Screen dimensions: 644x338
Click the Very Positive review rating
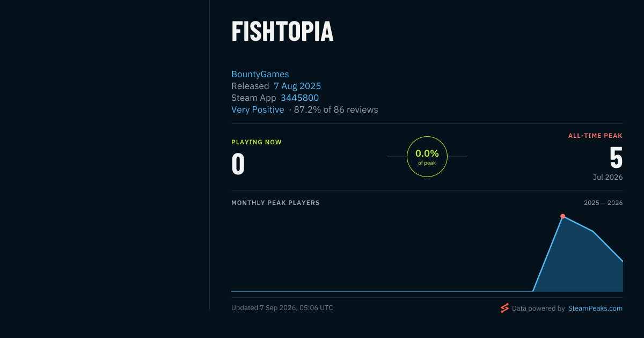258,109
